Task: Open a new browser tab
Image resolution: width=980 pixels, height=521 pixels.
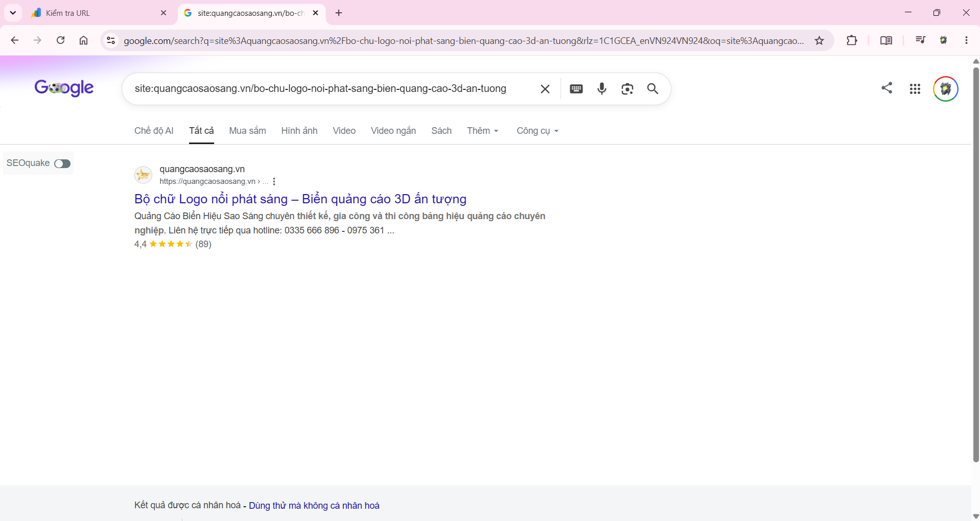Action: click(x=339, y=13)
